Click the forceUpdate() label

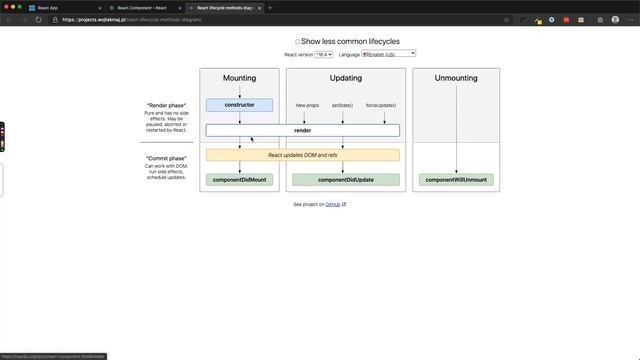[381, 105]
